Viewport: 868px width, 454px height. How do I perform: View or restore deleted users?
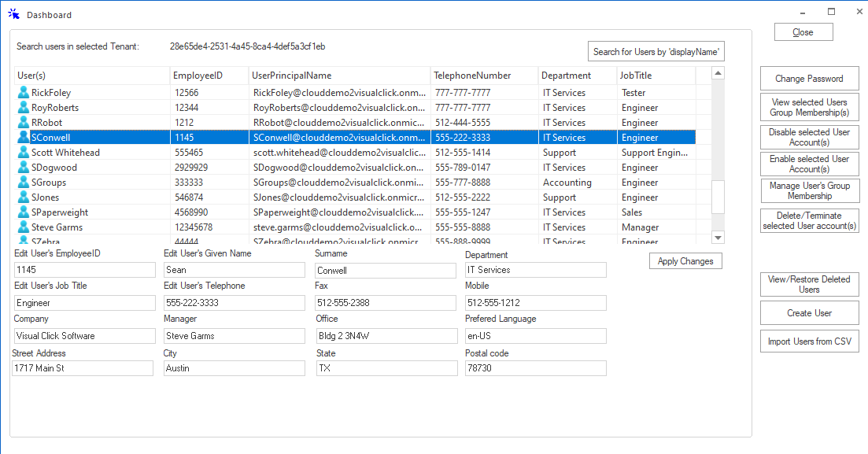(x=809, y=284)
